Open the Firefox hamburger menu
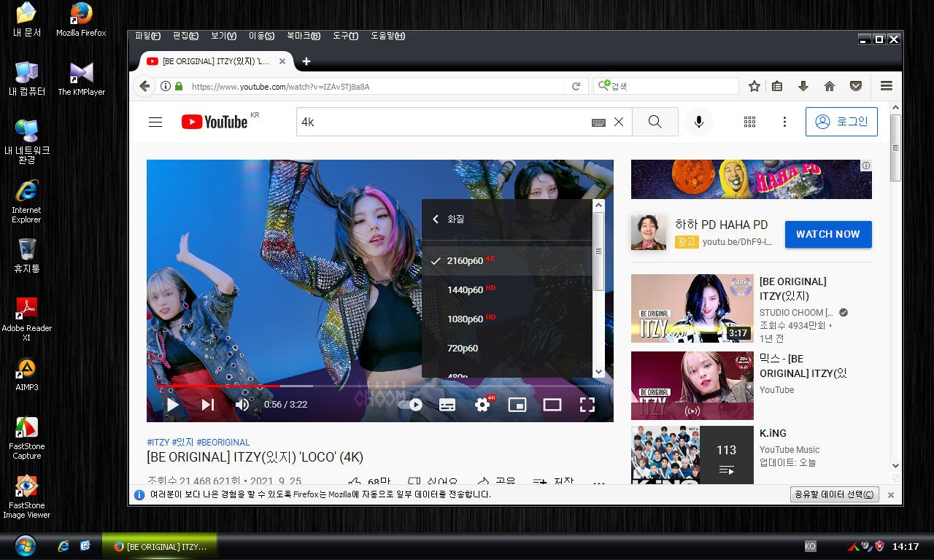The image size is (934, 560). click(887, 86)
